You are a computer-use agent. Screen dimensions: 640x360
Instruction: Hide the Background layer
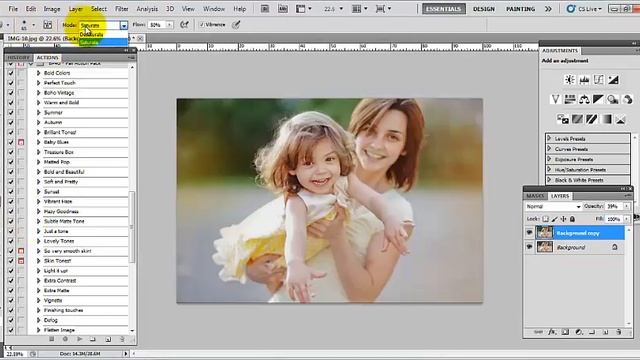[x=529, y=247]
